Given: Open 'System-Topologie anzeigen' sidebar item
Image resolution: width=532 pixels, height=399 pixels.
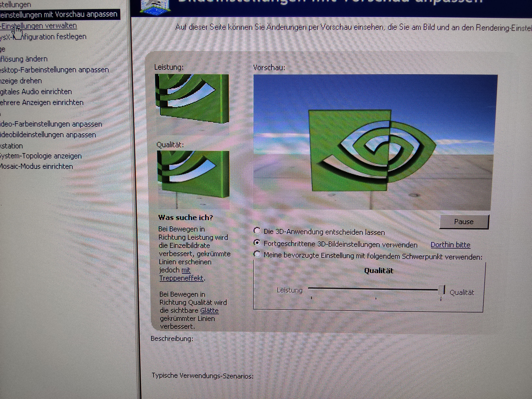Looking at the screenshot, I should click(x=41, y=156).
